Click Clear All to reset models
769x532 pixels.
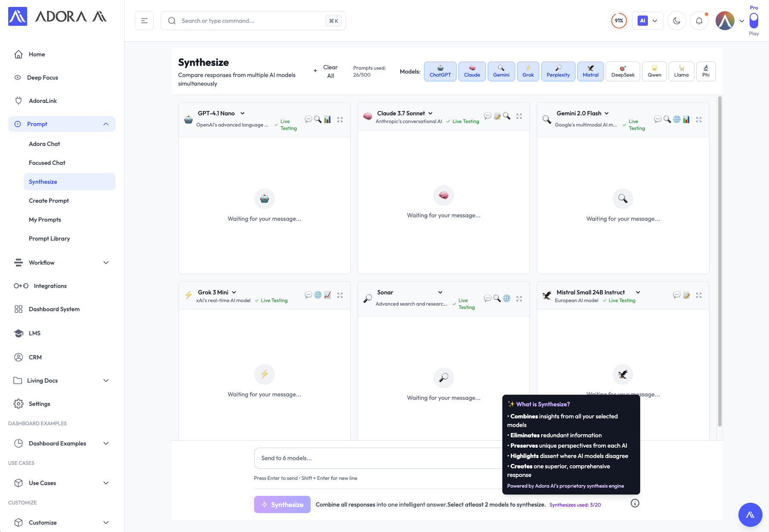click(330, 71)
